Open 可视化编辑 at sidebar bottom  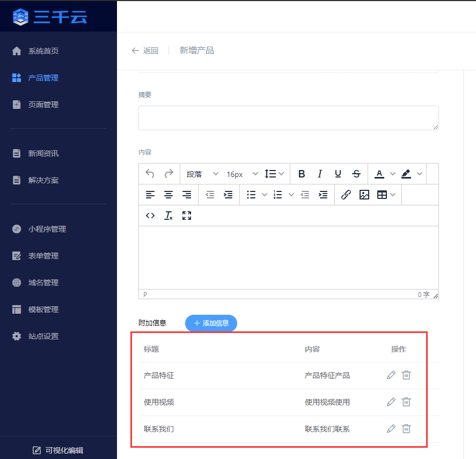pos(58,450)
